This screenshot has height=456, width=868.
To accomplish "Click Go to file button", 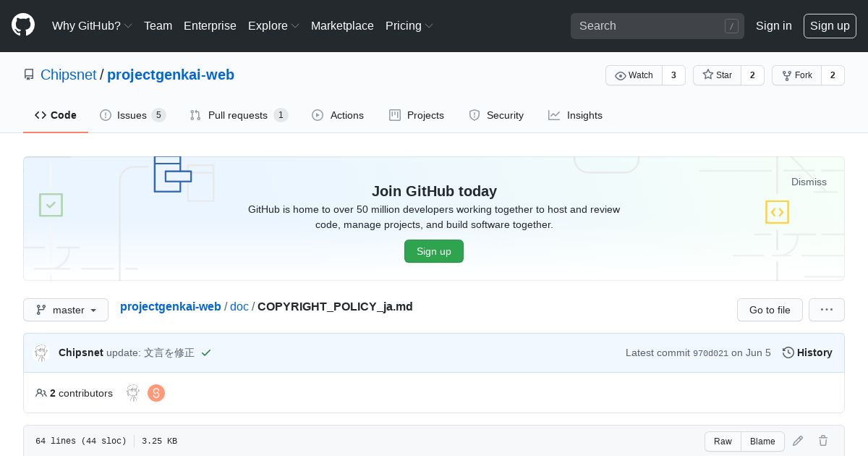I will pos(770,310).
